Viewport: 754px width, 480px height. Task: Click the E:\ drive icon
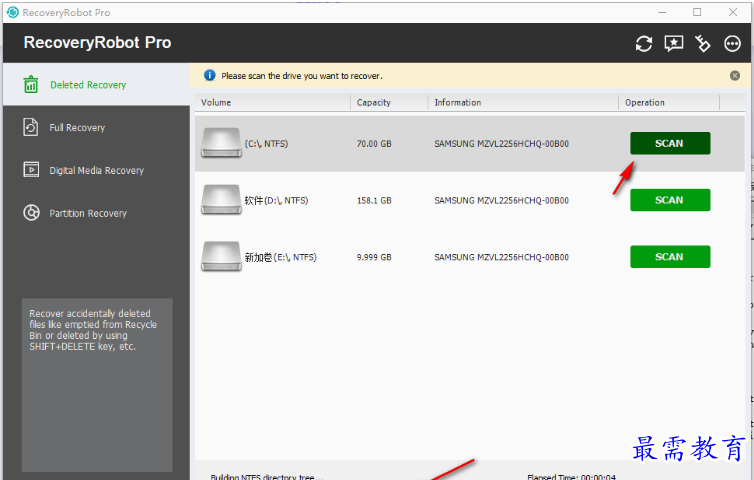pyautogui.click(x=221, y=256)
